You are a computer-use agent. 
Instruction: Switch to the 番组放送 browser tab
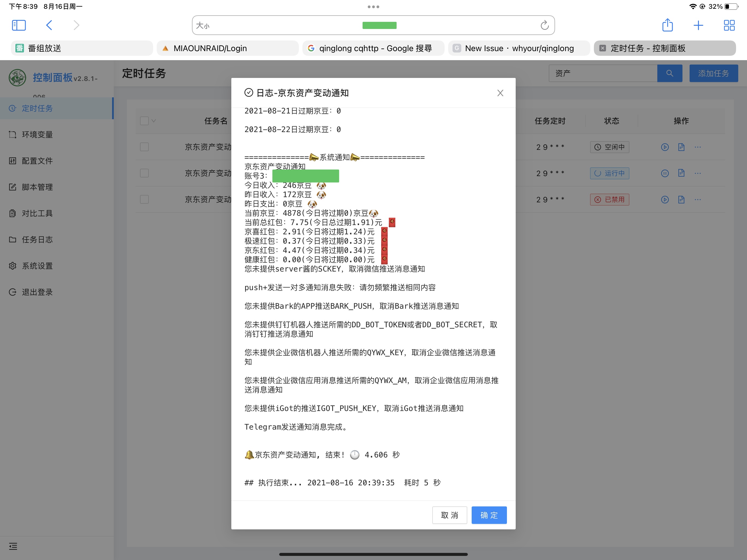(82, 48)
